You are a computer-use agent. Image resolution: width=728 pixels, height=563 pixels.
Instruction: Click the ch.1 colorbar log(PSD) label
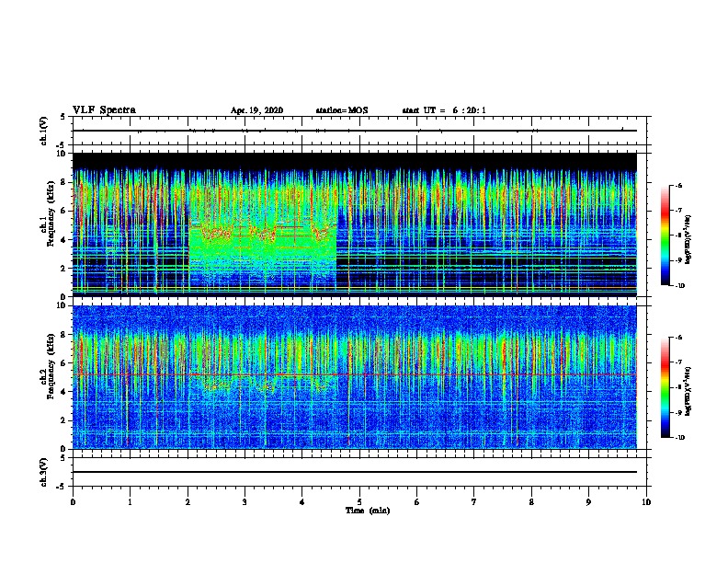point(688,240)
